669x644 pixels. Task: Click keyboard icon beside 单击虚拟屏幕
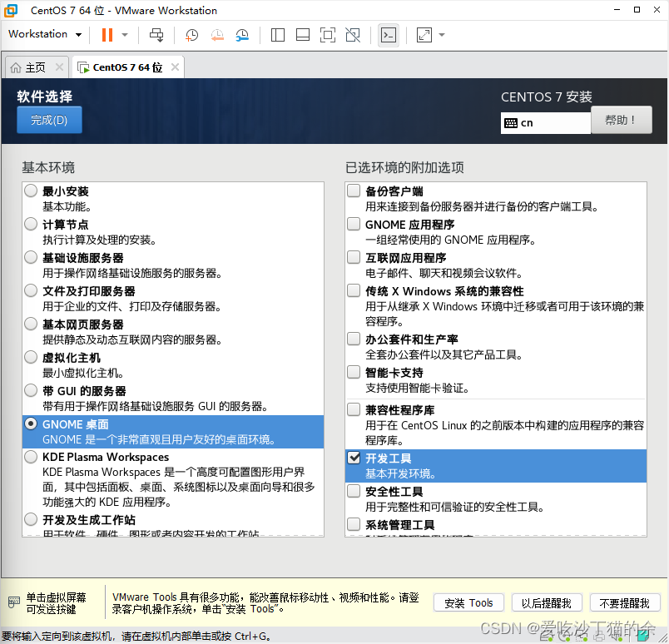tap(13, 602)
